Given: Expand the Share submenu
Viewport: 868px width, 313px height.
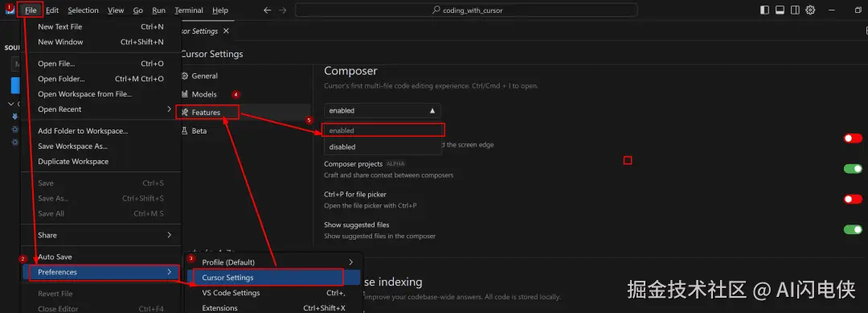Looking at the screenshot, I should 169,235.
